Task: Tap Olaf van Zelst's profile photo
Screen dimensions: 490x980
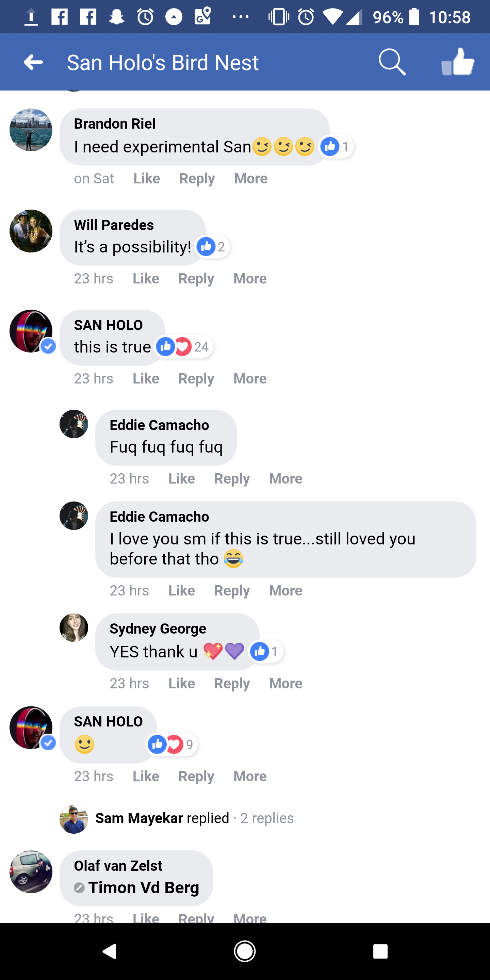Action: [x=31, y=872]
